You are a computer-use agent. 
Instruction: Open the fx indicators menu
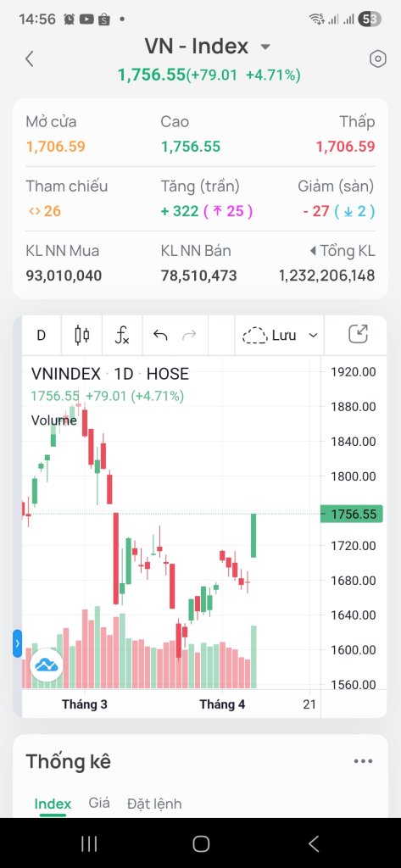pos(122,335)
